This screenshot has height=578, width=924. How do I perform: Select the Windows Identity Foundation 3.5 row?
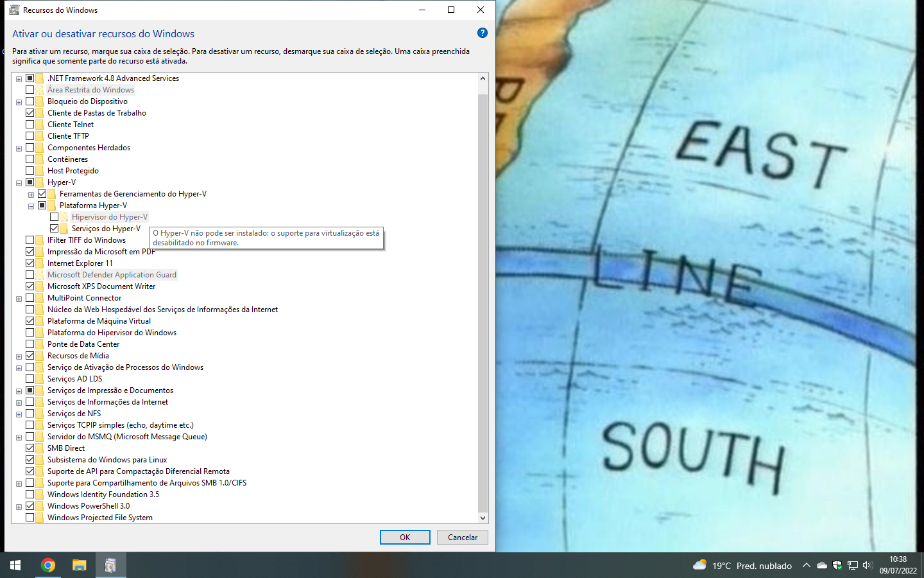(x=103, y=495)
